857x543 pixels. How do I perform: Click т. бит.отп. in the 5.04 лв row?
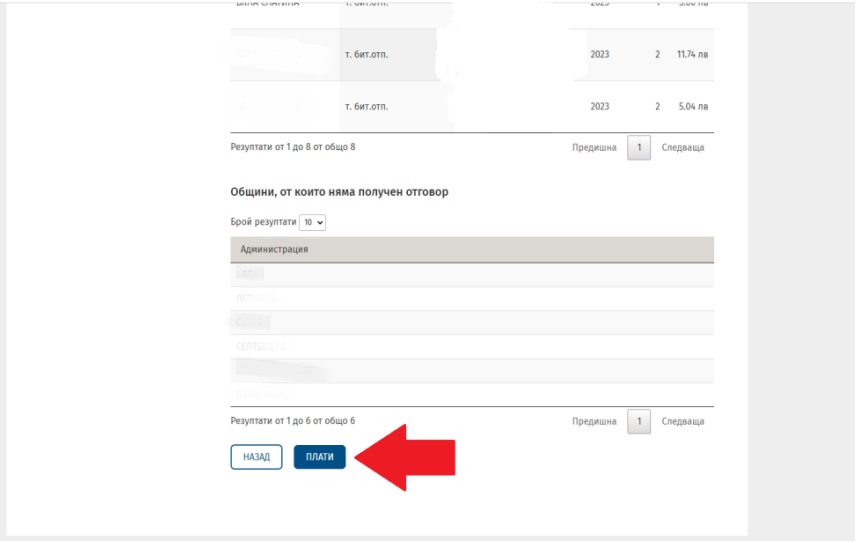click(366, 106)
